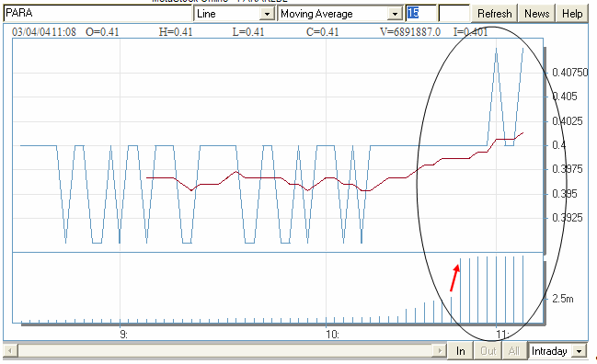Click the 2.5m volume axis label
This screenshot has height=364, width=597.
563,299
